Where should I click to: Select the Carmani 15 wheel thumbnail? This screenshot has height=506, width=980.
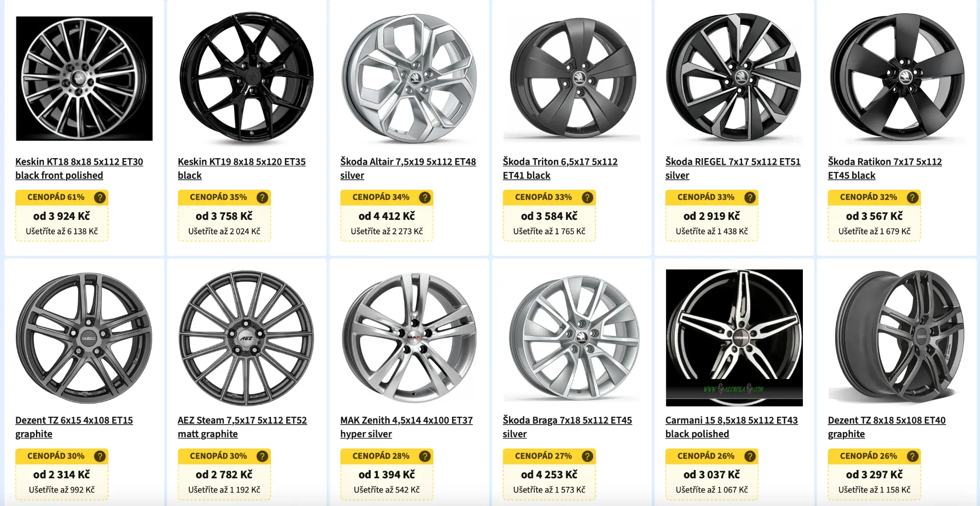click(734, 338)
